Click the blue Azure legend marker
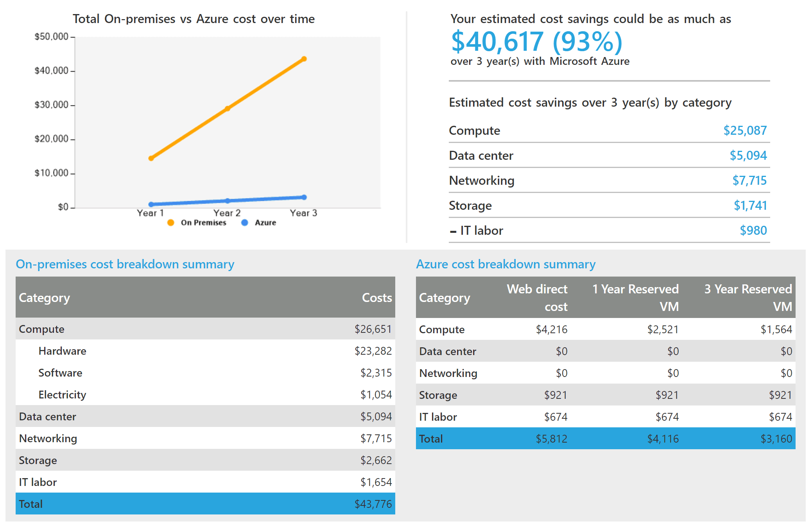 pos(244,222)
